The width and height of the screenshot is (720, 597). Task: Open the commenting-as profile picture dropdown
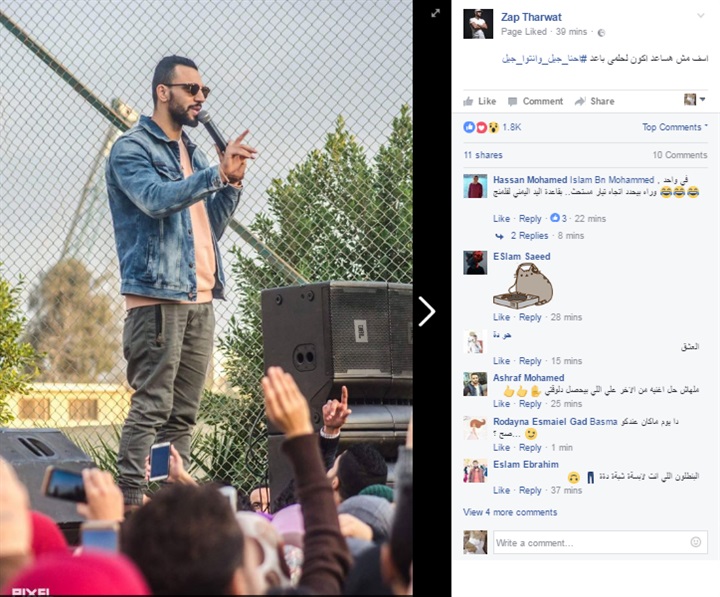694,99
